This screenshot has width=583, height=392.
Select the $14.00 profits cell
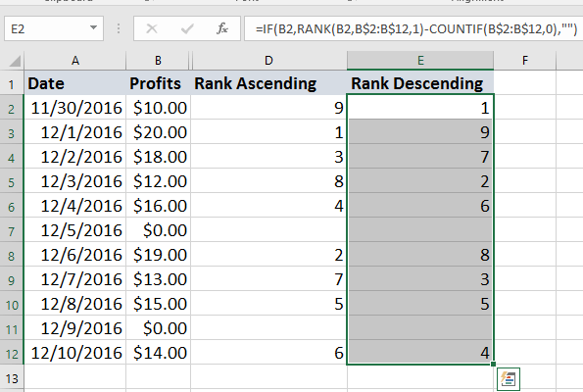(x=159, y=353)
